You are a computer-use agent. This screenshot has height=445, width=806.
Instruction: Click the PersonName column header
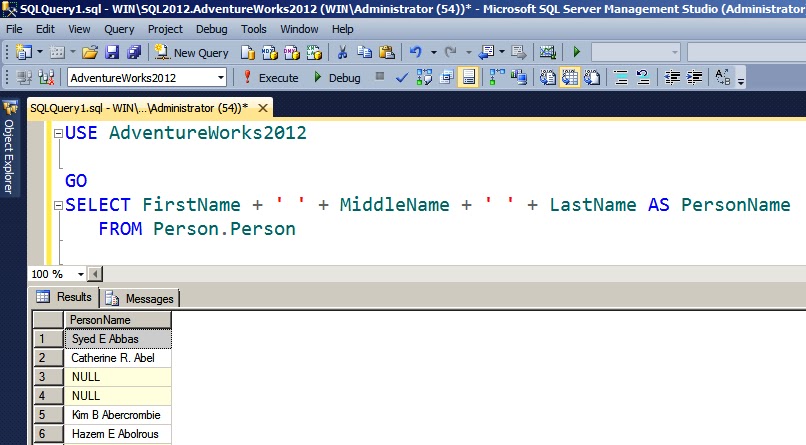pyautogui.click(x=118, y=320)
